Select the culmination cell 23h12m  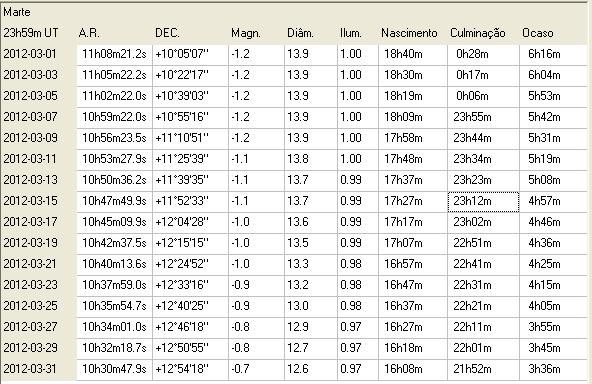483,202
